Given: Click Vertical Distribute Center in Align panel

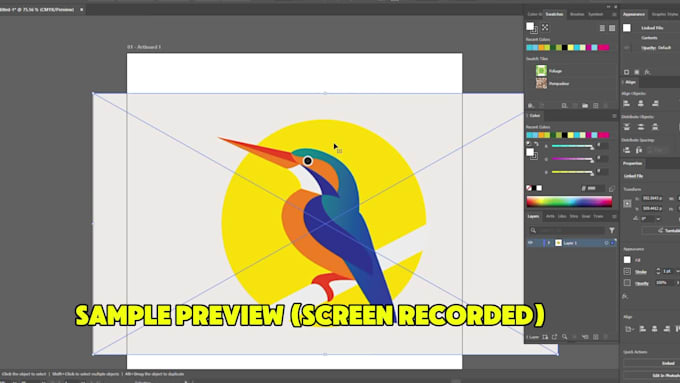Looking at the screenshot, I should (641, 127).
